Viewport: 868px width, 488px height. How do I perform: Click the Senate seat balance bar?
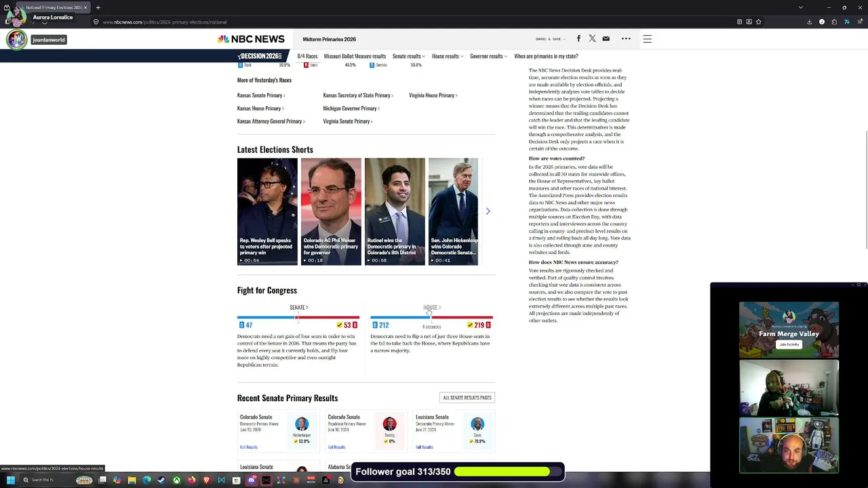pos(298,317)
